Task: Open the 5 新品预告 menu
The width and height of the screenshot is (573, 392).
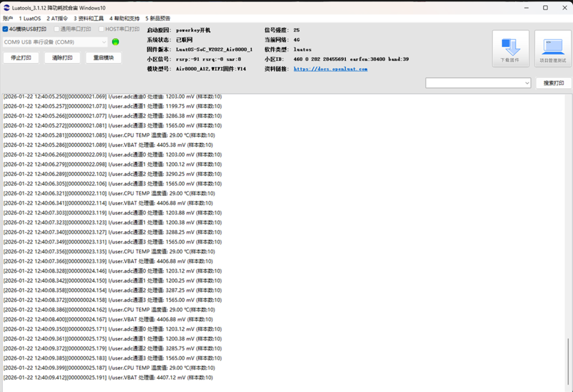Action: 158,19
